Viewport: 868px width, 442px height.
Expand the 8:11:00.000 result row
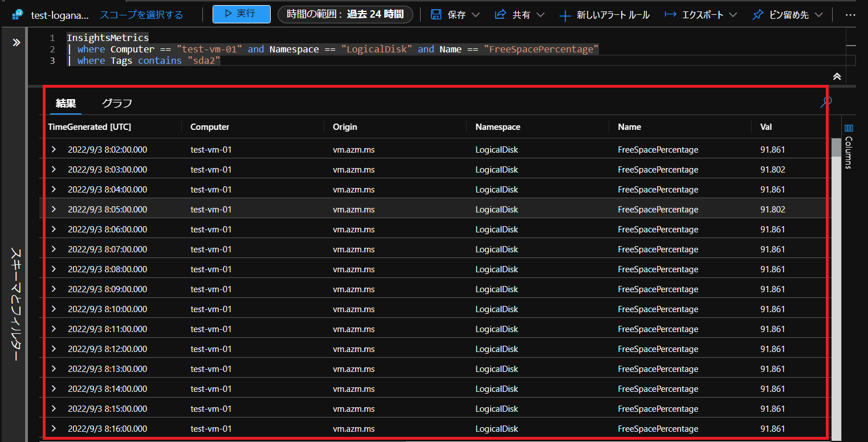tap(54, 329)
